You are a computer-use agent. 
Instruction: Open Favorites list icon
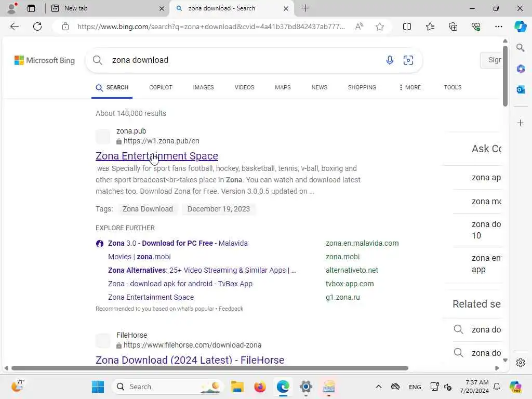[x=430, y=26]
